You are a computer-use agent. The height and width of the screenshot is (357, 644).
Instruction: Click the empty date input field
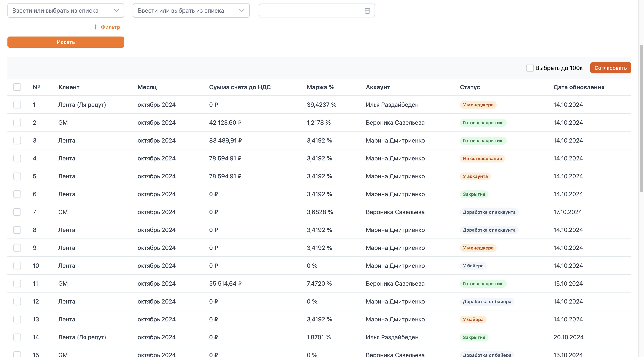click(310, 10)
